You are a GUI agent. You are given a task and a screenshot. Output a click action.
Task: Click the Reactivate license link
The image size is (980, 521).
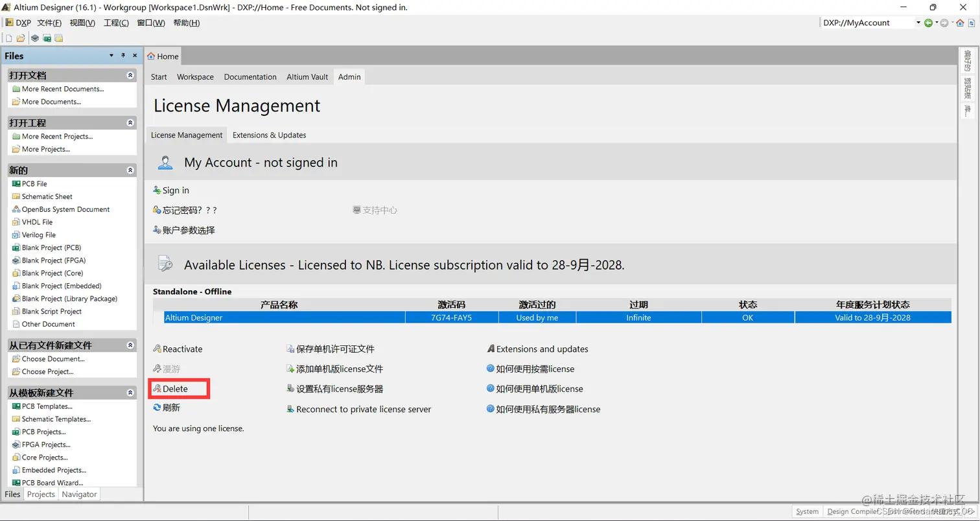pos(178,349)
